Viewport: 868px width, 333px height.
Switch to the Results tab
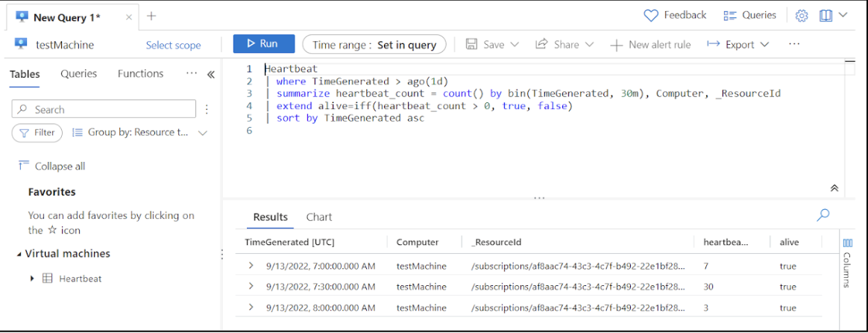270,217
